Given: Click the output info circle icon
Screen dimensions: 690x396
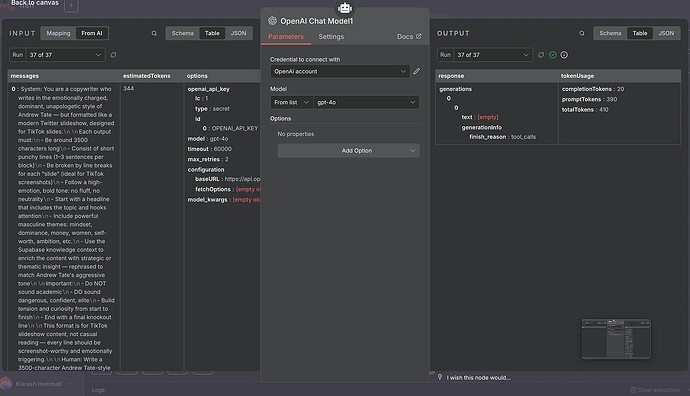Looking at the screenshot, I should click(564, 55).
